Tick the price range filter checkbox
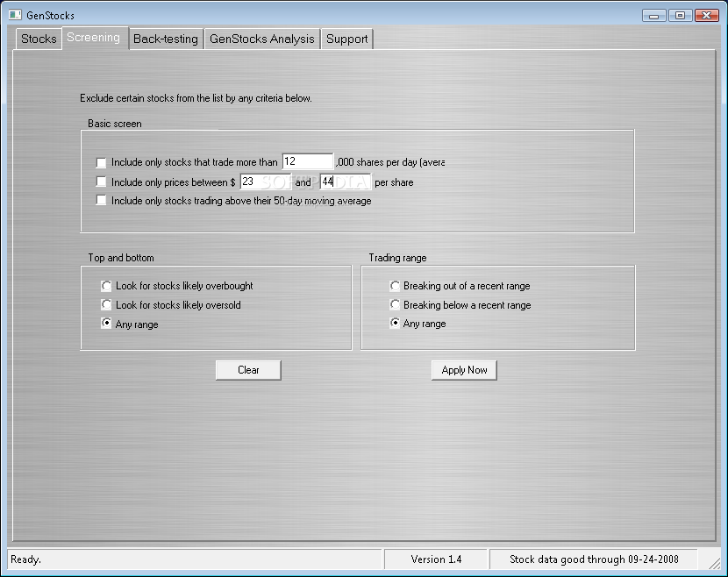 click(x=101, y=182)
